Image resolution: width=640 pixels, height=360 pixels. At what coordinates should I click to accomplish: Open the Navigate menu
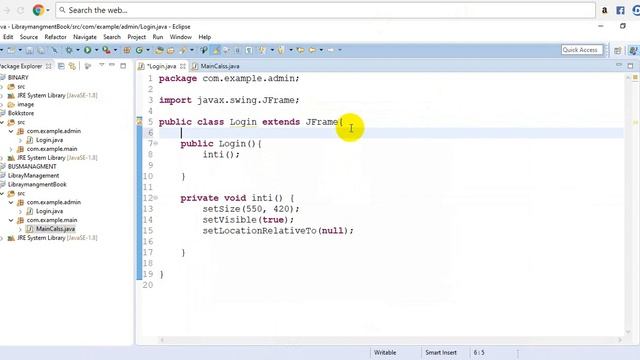85,37
